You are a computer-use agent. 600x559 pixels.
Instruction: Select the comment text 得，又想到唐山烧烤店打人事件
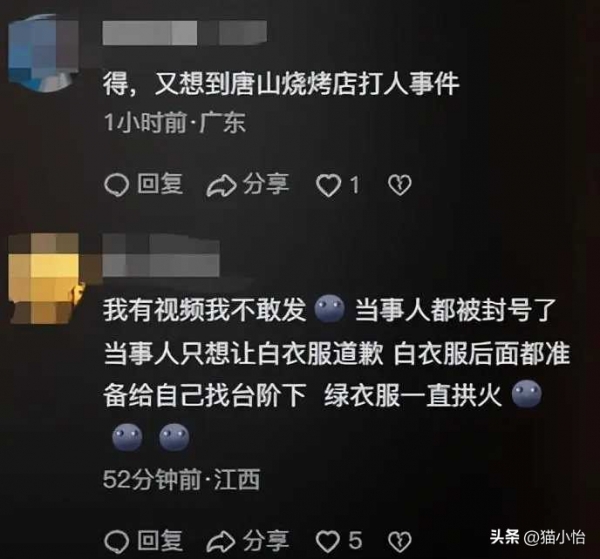(281, 84)
